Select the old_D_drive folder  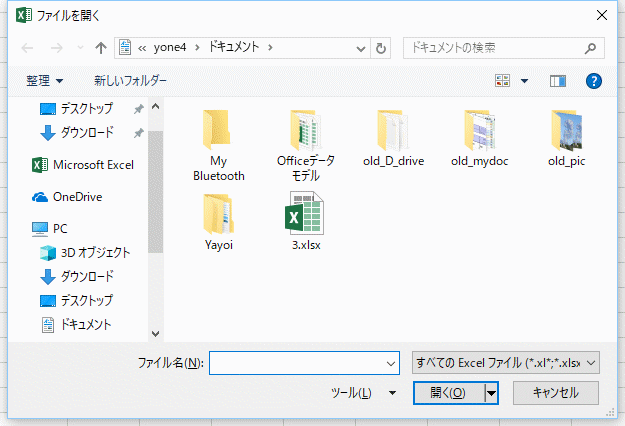click(x=393, y=138)
